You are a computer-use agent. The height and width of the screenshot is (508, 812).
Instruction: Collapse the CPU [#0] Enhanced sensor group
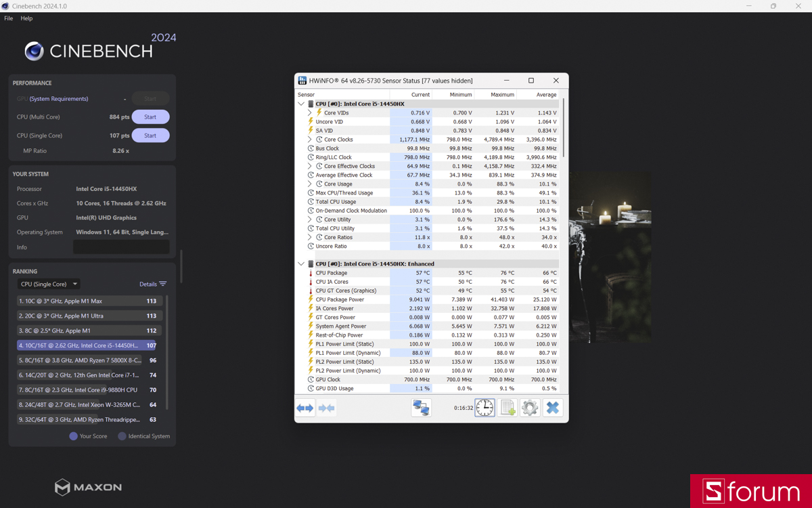click(301, 264)
